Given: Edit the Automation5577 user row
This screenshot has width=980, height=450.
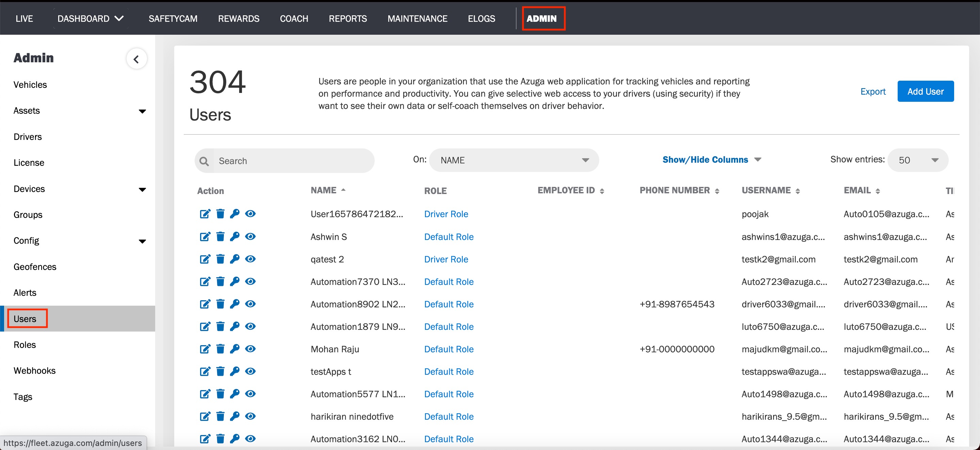Looking at the screenshot, I should (x=205, y=393).
